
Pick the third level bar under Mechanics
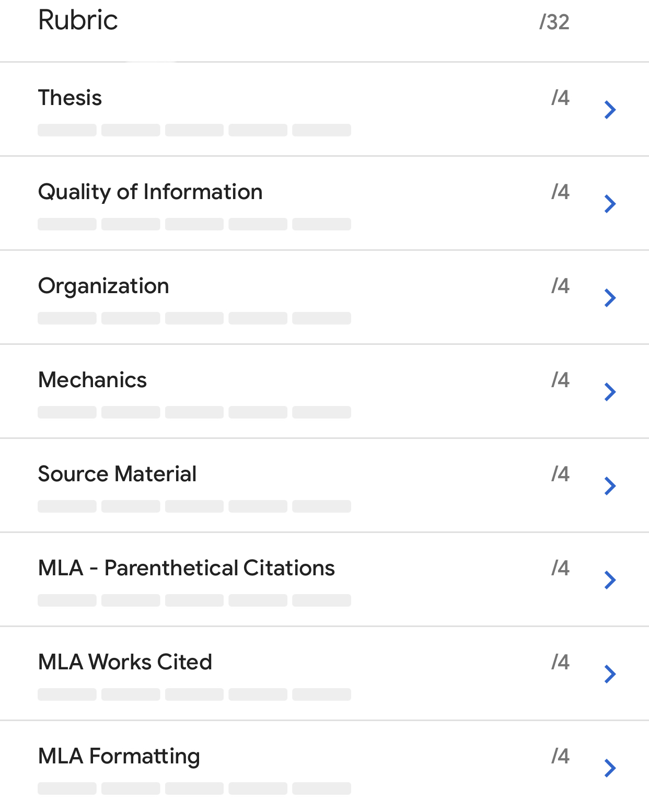click(194, 412)
